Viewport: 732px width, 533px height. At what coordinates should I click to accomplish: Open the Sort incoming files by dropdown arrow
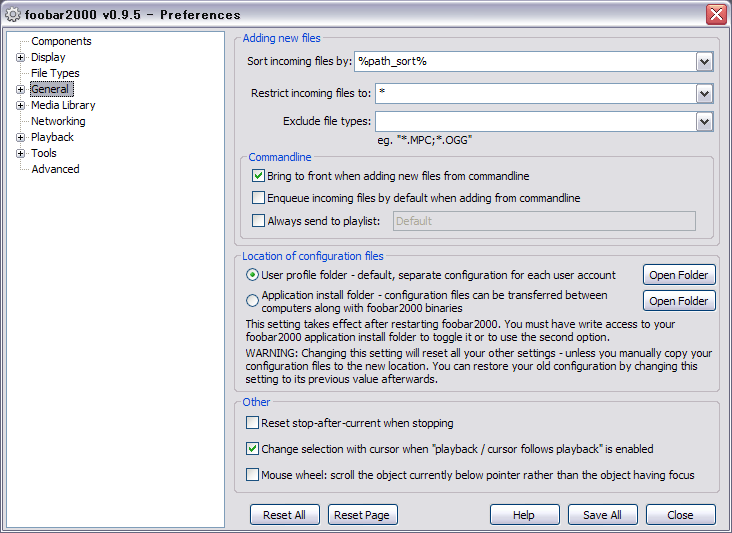[x=704, y=62]
